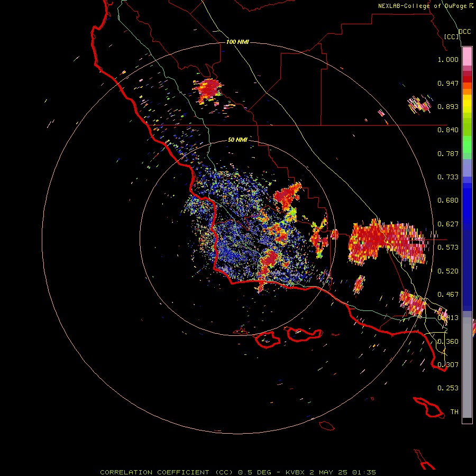
Task: Click the 0.733 color scale label
Action: (448, 177)
